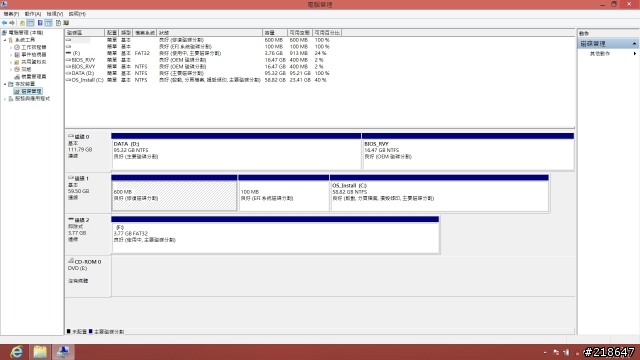Collapse the 磁碟管理 section in Actions pane
This screenshot has height=360, width=640.
[634, 44]
